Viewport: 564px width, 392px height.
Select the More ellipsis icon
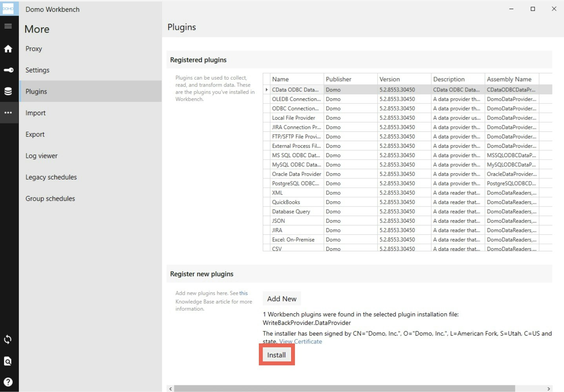(8, 113)
